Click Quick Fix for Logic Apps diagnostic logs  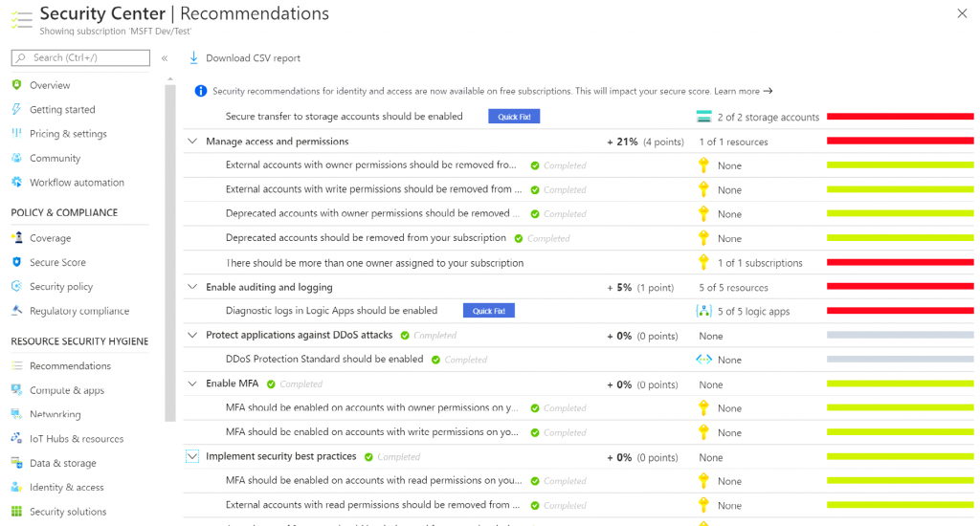click(488, 311)
